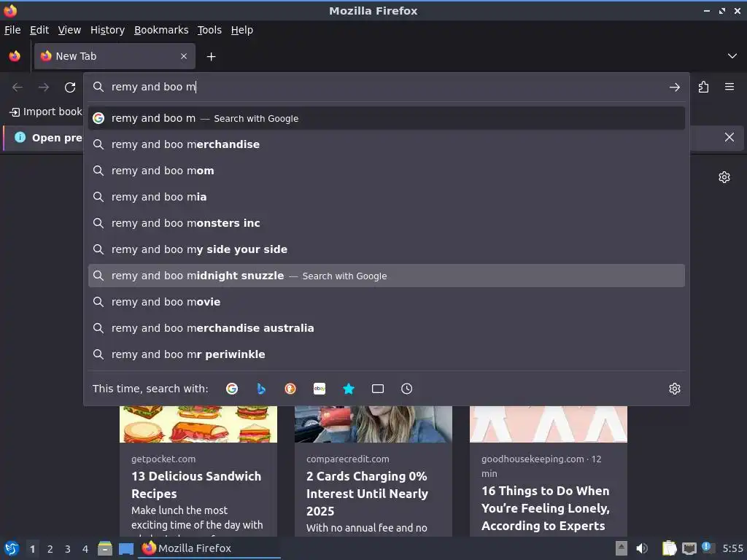
Task: Switch to workspace 2 in taskbar
Action: [x=50, y=549]
